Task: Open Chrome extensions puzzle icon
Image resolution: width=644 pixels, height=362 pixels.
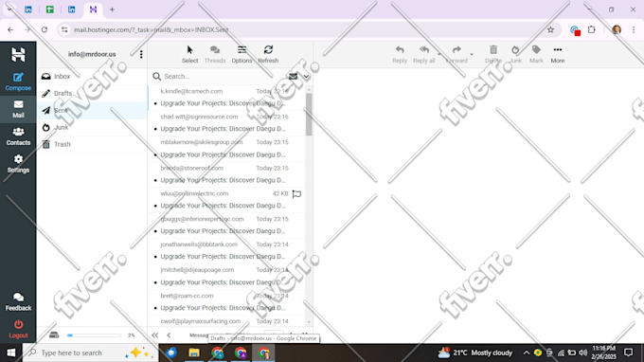Action: pyautogui.click(x=591, y=29)
